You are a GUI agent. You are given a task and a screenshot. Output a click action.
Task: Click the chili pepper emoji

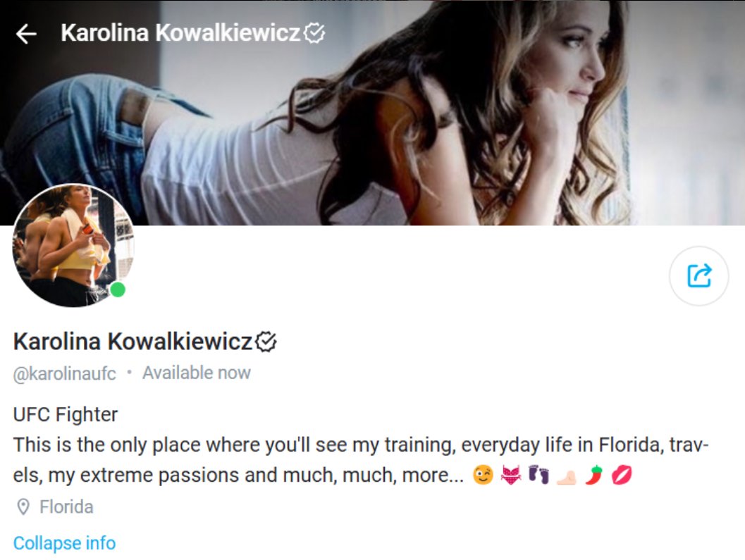tap(594, 475)
